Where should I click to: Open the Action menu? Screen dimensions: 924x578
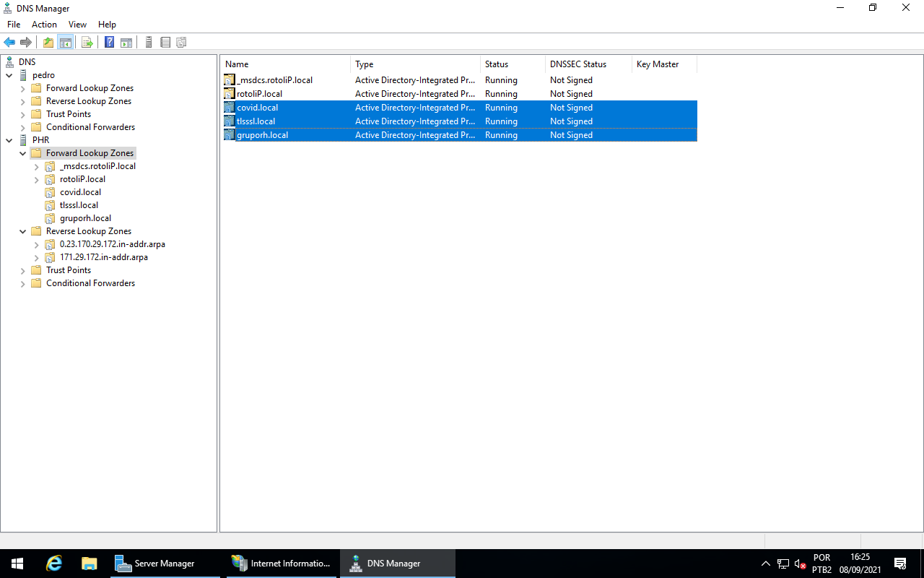pos(44,25)
